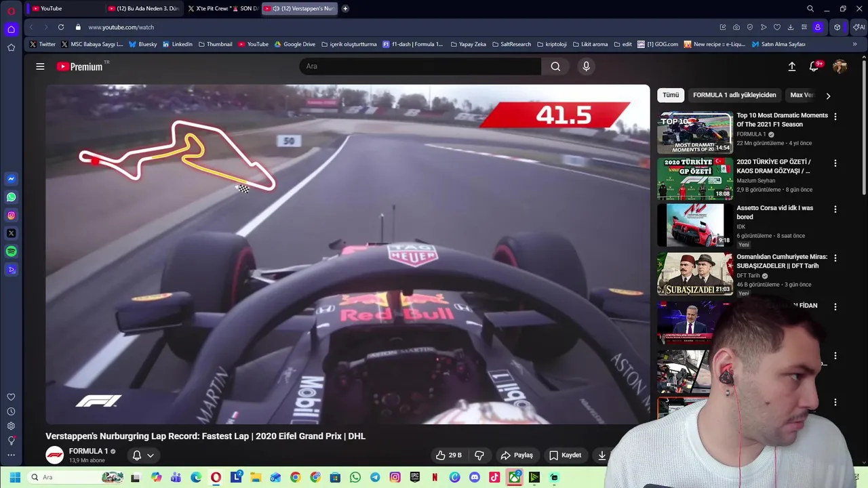Click the address bar URL www.youtube.com/watch
868x488 pixels.
coord(121,27)
